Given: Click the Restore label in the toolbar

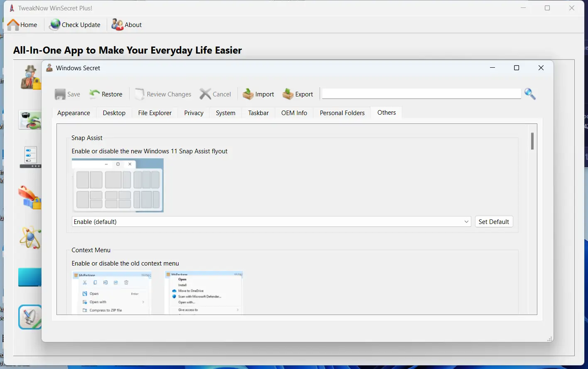Looking at the screenshot, I should pos(112,94).
